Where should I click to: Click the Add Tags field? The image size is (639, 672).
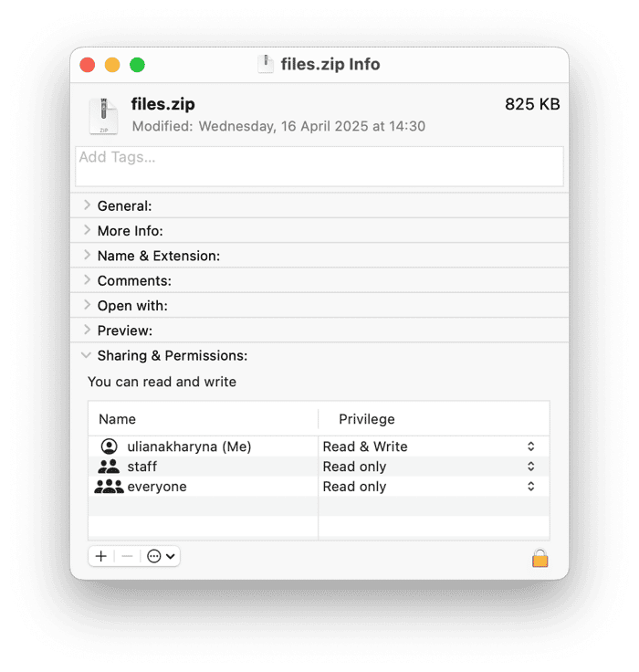click(x=319, y=166)
